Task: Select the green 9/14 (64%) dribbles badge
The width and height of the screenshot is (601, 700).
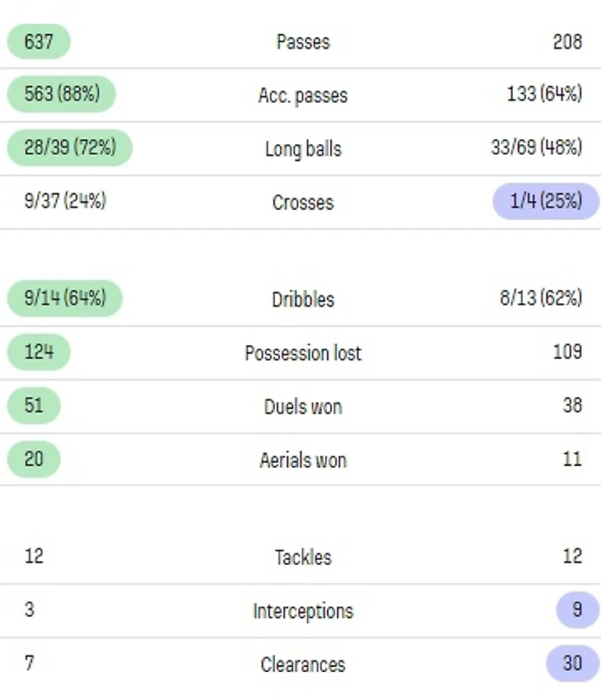Action: pyautogui.click(x=65, y=298)
